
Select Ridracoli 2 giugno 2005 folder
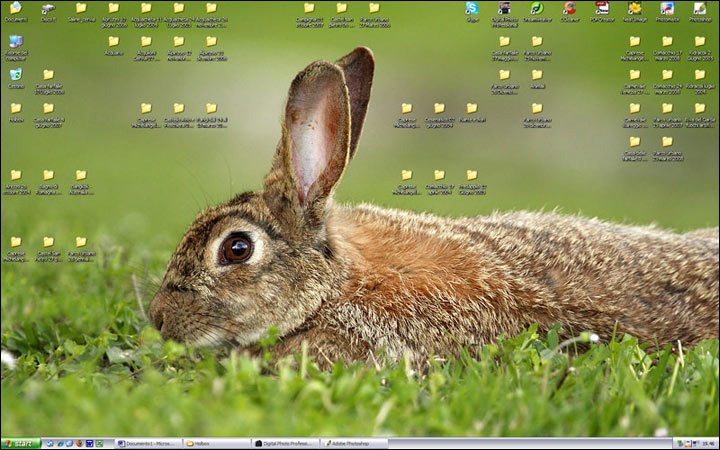699,48
